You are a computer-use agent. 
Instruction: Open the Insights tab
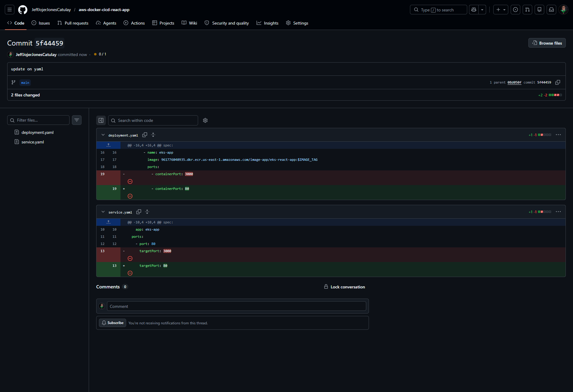[268, 23]
